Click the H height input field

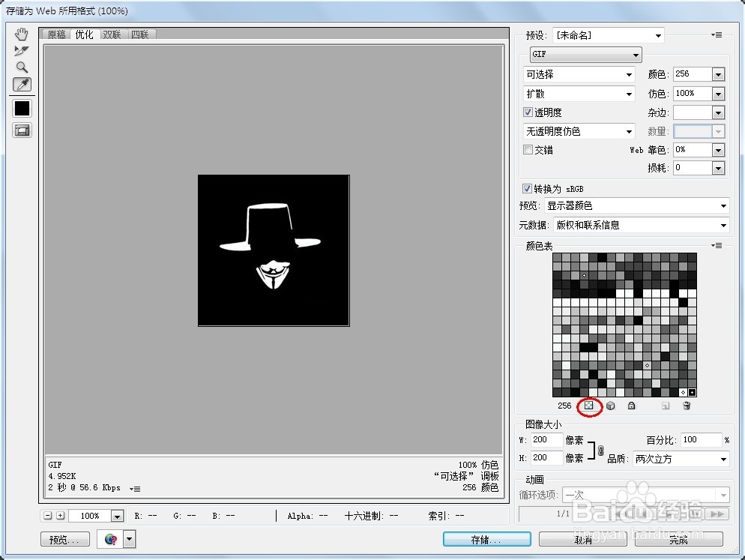(x=547, y=458)
